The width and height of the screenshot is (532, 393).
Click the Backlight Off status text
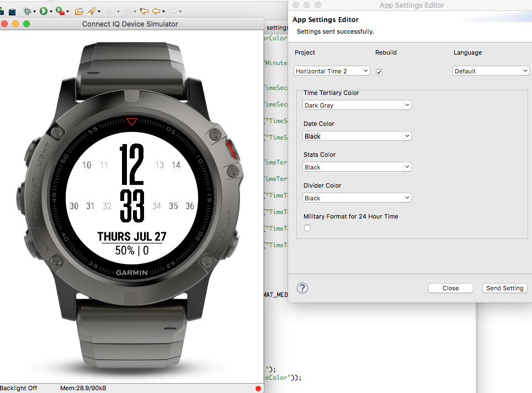[18, 388]
